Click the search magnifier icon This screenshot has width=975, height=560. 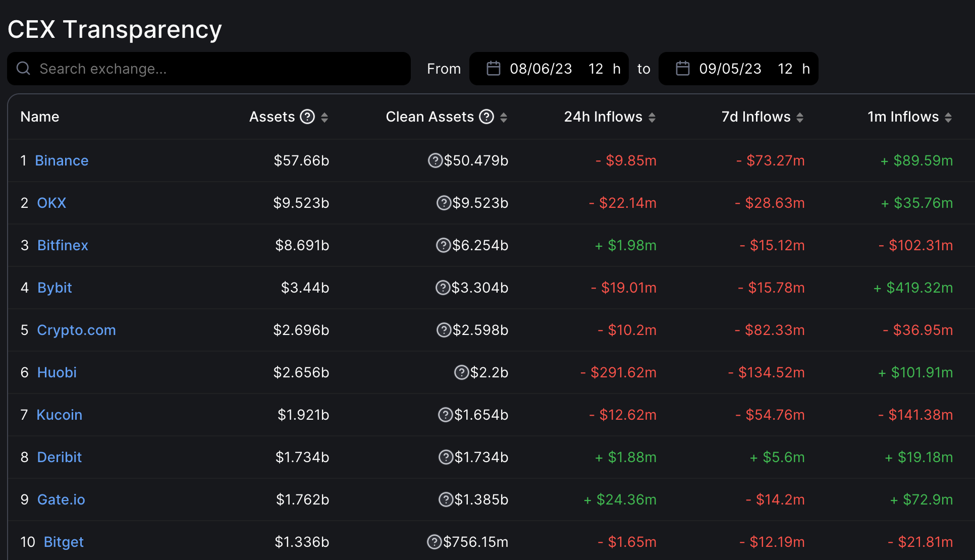click(23, 68)
